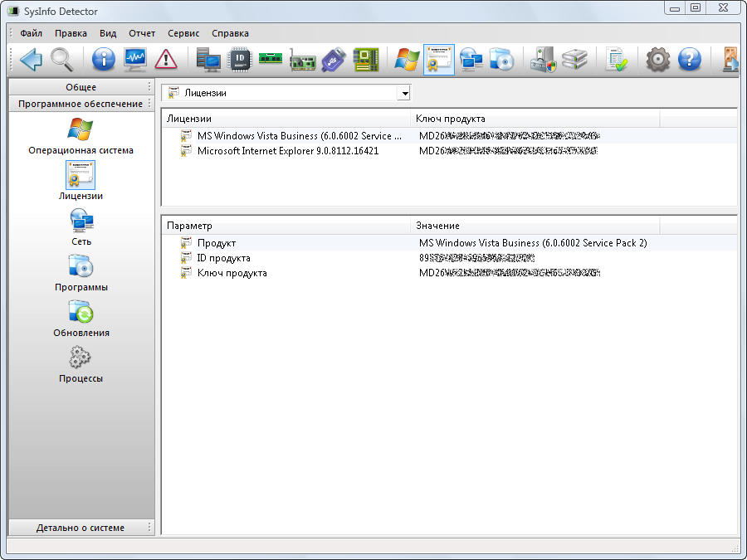Sort by the Лицензии column header
747x560 pixels.
[x=286, y=119]
